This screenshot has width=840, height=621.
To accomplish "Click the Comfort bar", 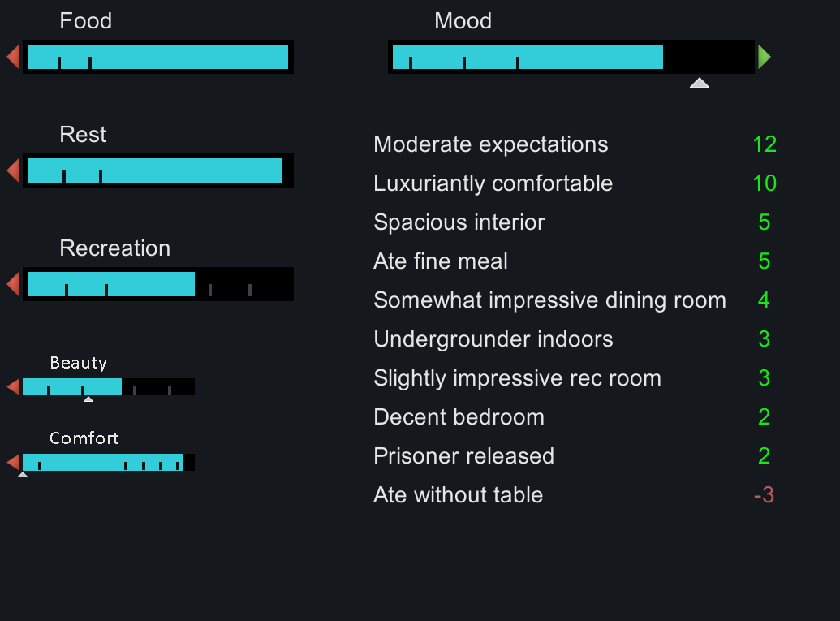I will [109, 462].
